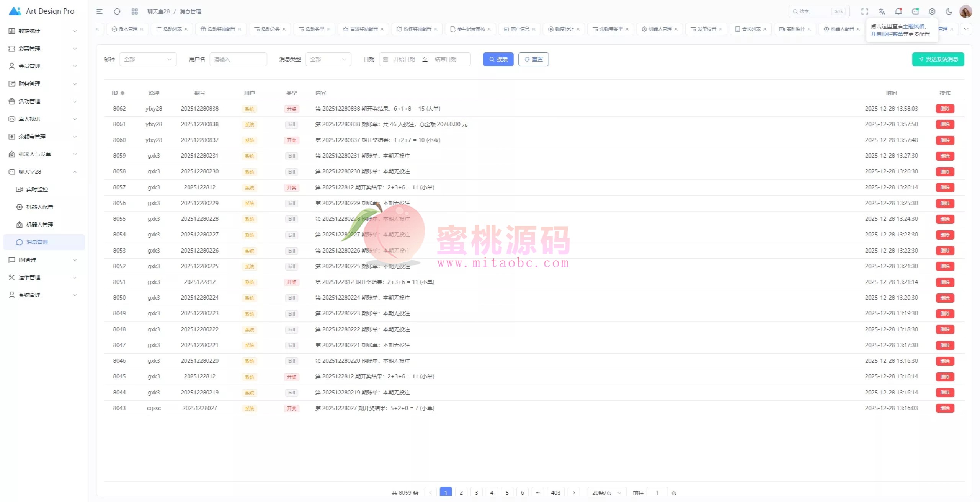Open the 彩种 filter dropdown
The image size is (980, 502).
[148, 59]
